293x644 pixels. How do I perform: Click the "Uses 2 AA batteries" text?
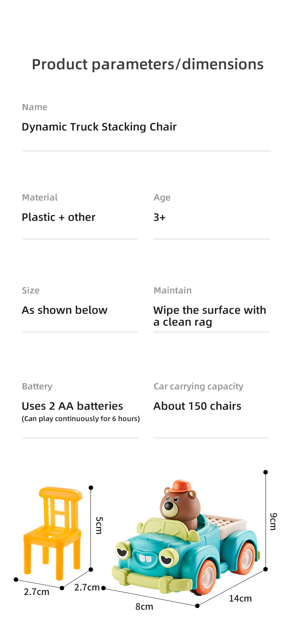pyautogui.click(x=72, y=406)
